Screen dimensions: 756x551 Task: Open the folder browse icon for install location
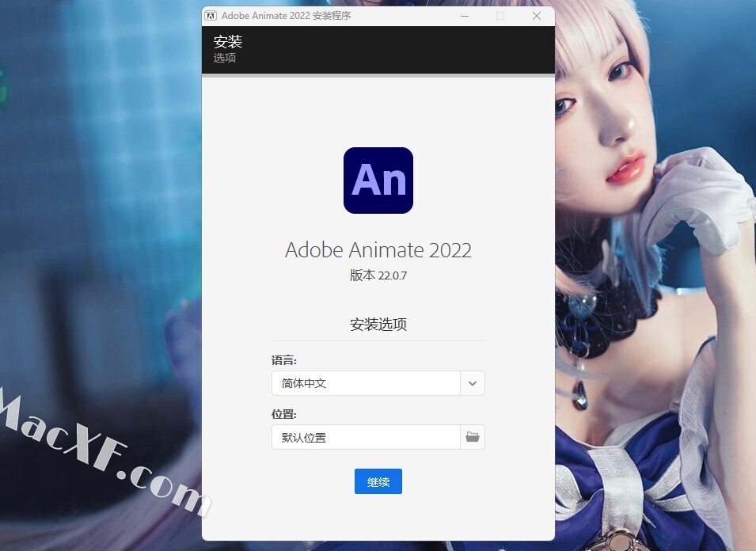click(x=473, y=437)
